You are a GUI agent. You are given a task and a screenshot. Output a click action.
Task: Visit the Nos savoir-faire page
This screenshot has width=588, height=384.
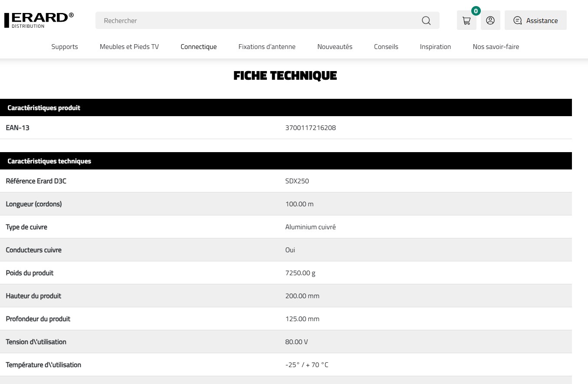(x=496, y=47)
